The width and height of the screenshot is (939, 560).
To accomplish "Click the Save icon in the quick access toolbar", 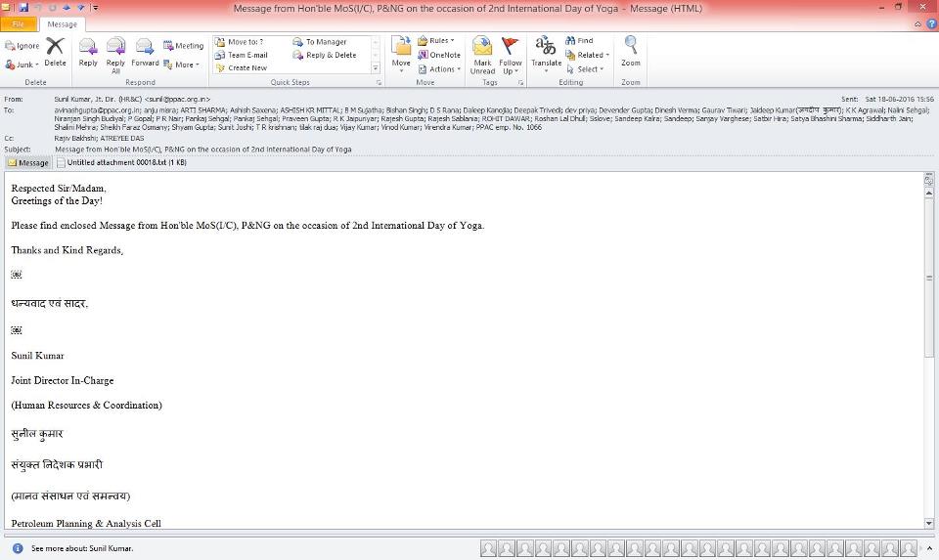I will click(x=23, y=8).
